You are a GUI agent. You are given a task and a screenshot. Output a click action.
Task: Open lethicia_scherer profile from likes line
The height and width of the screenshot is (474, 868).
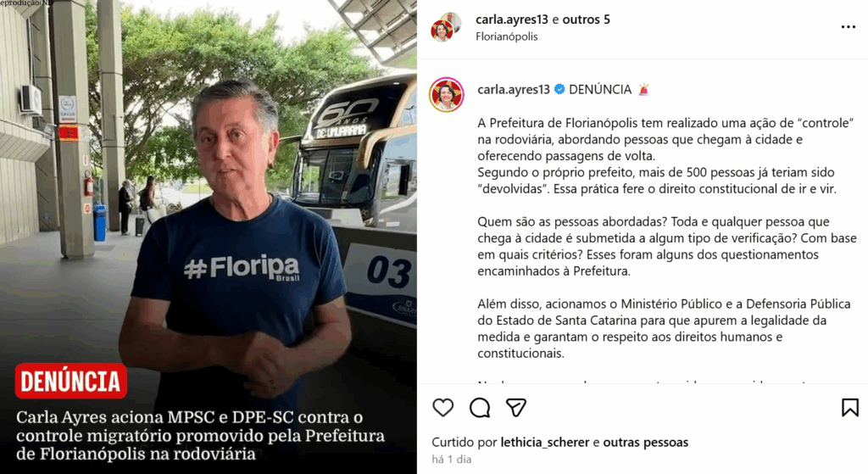[x=545, y=443]
